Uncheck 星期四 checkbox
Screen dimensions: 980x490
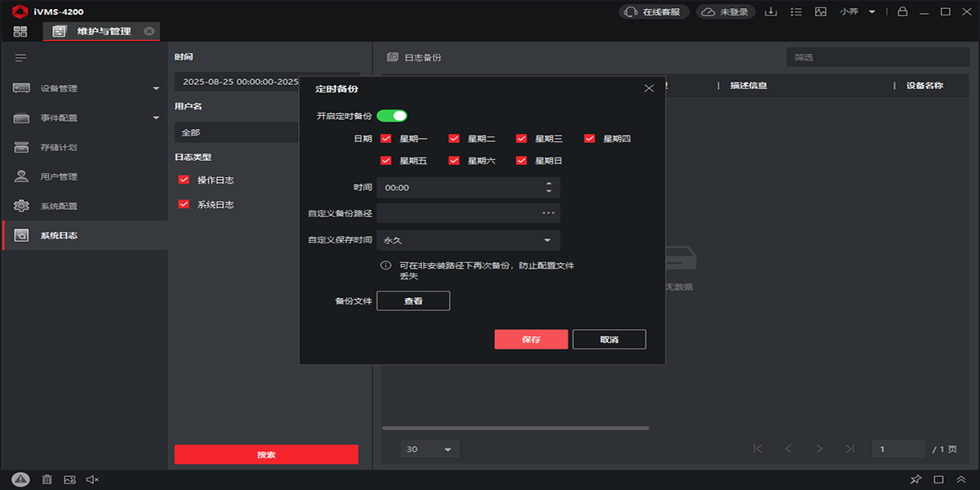tap(590, 139)
